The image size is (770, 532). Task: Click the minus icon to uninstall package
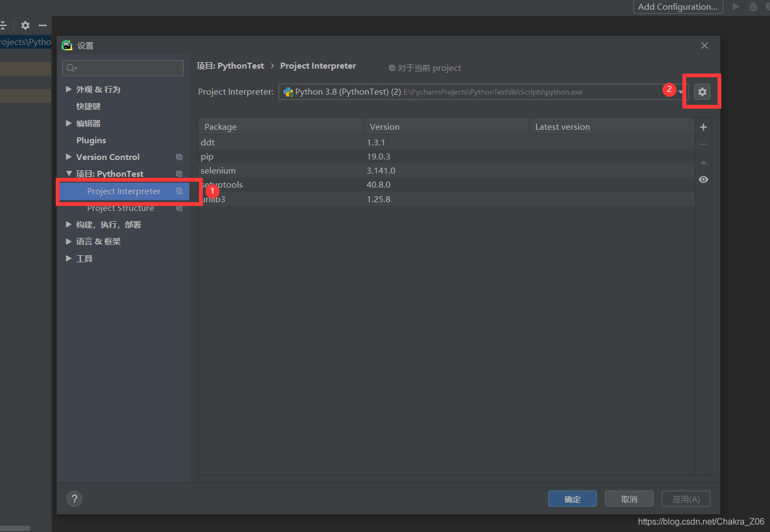coord(703,144)
